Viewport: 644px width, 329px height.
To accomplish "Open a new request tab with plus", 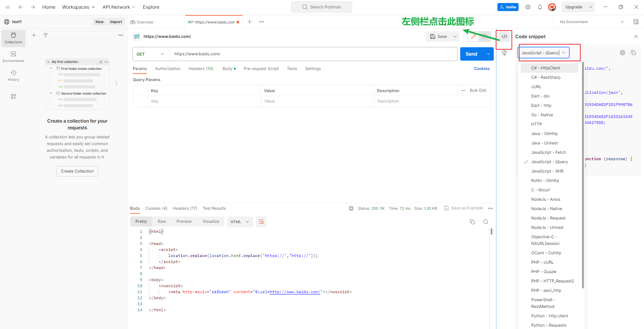I will [250, 22].
